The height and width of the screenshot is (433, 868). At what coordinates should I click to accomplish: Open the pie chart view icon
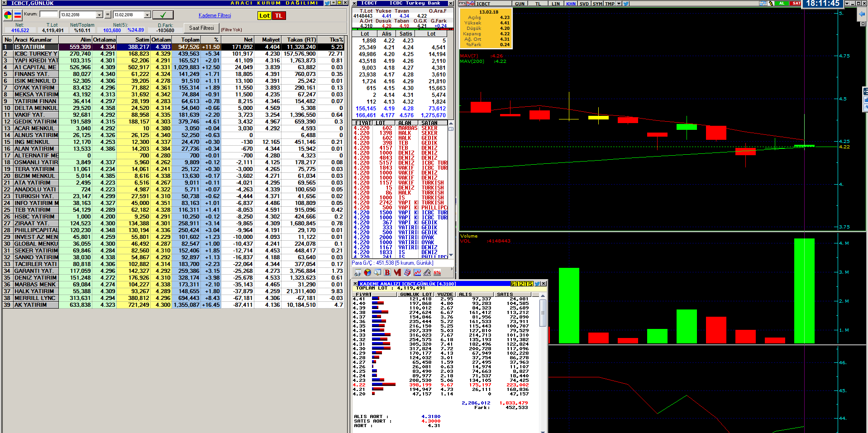[x=8, y=15]
